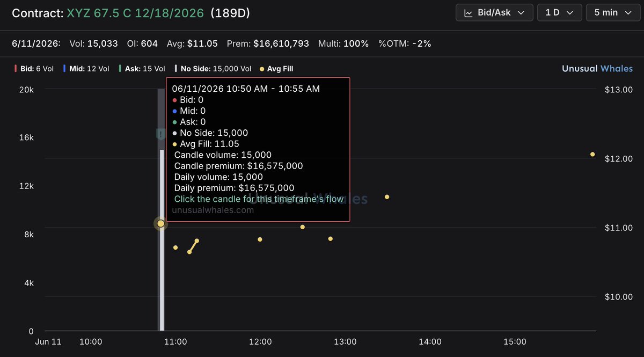Open the 5 min interval dropdown
The image size is (644, 357).
coord(613,12)
